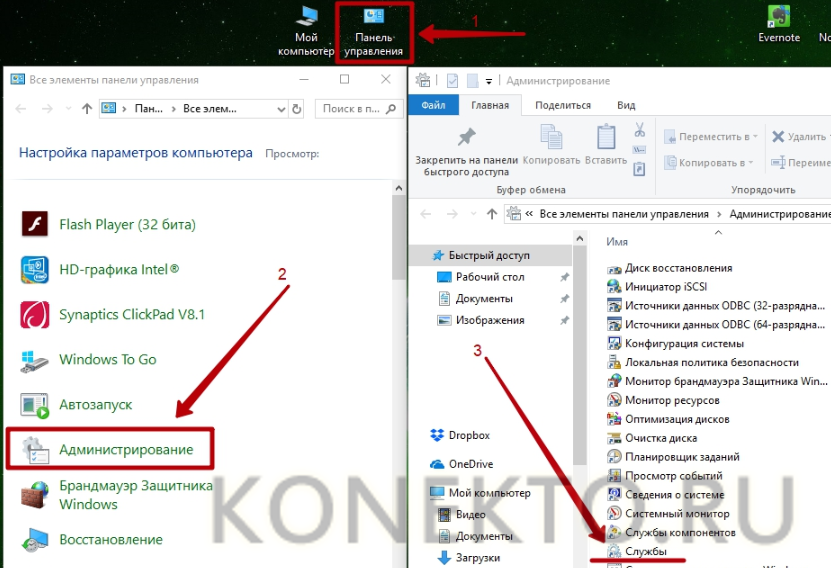Open HD-графика Intel control panel item

101,269
